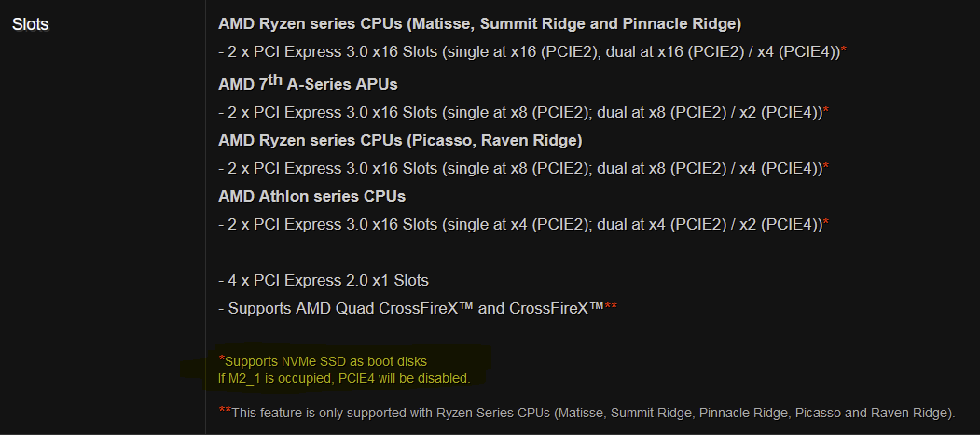Click the highlighted NVMe SSD boot disks note
This screenshot has height=435, width=980.
pyautogui.click(x=332, y=360)
